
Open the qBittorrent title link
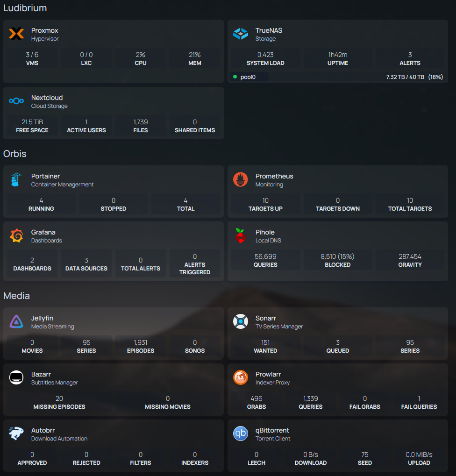click(x=272, y=430)
